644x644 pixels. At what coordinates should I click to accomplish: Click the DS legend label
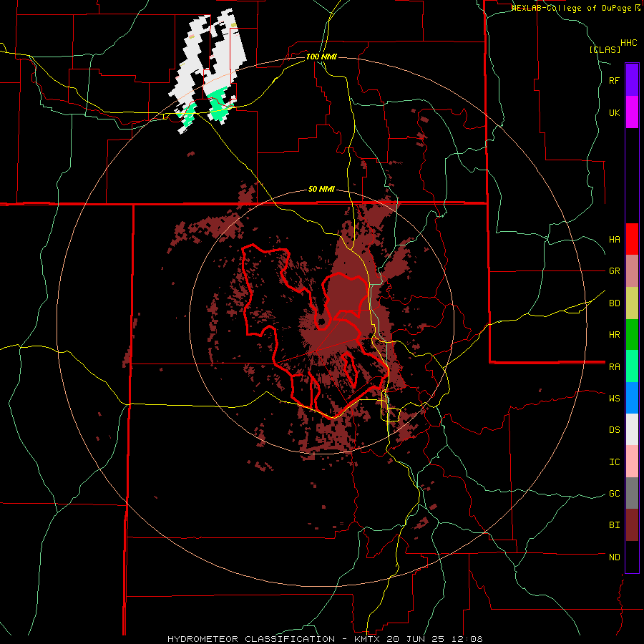[614, 430]
